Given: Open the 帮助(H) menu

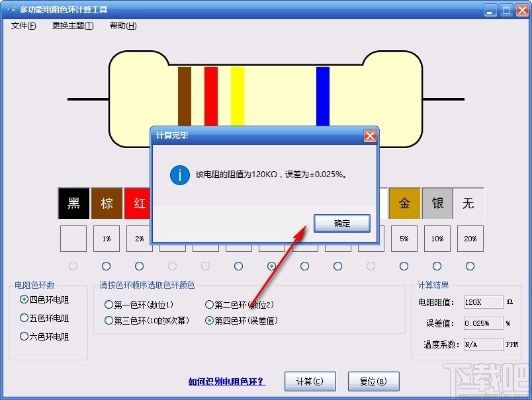Looking at the screenshot, I should pos(122,26).
